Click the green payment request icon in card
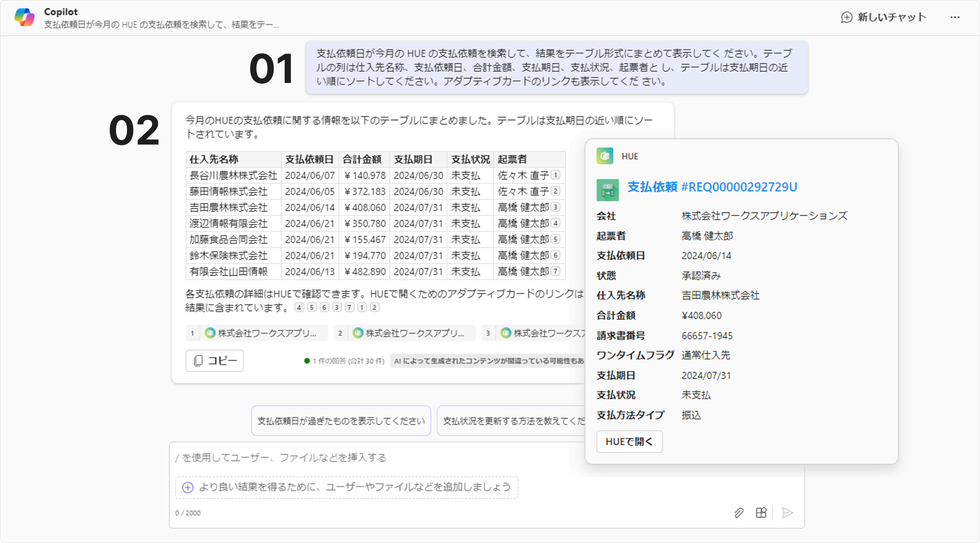 [x=608, y=190]
